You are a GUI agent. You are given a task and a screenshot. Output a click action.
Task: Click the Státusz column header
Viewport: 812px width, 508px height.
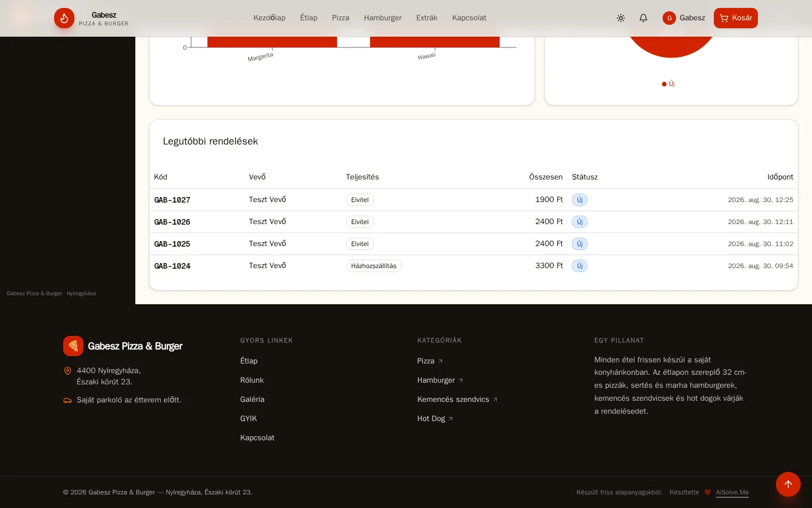pyautogui.click(x=585, y=177)
